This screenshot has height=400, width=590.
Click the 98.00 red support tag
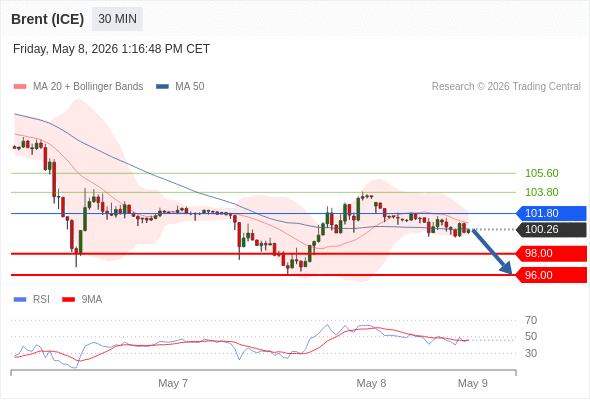(x=552, y=253)
